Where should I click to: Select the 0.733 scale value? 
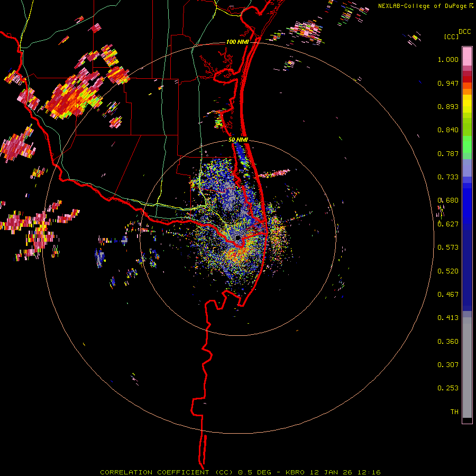[448, 177]
